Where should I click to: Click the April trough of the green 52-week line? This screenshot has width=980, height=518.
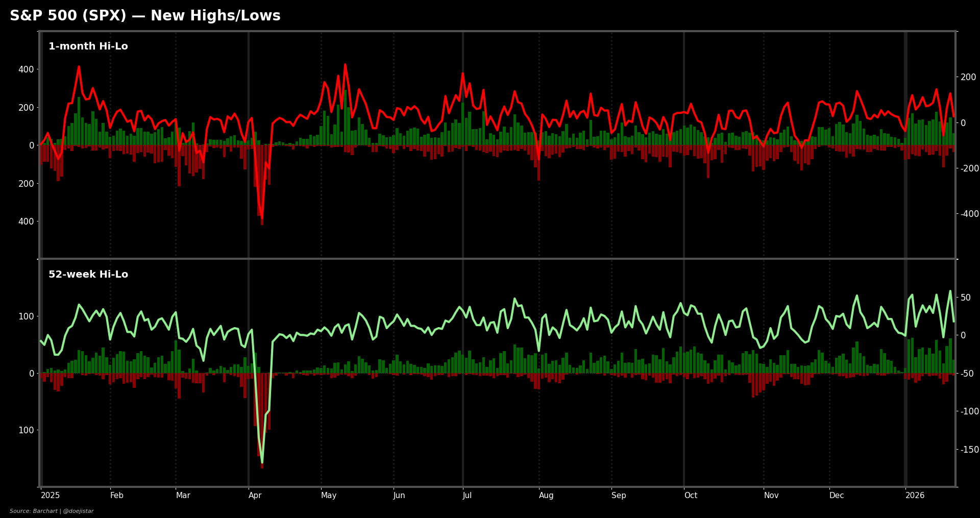[262, 462]
